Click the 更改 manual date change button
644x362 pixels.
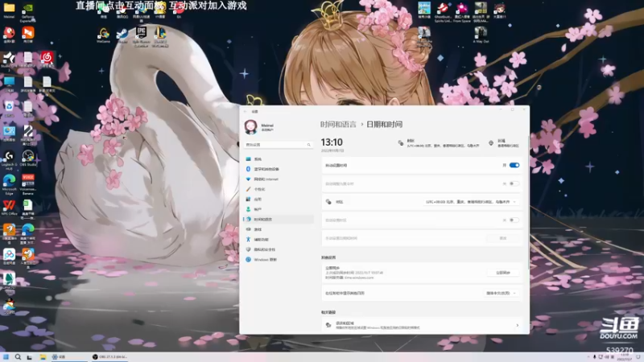click(502, 238)
